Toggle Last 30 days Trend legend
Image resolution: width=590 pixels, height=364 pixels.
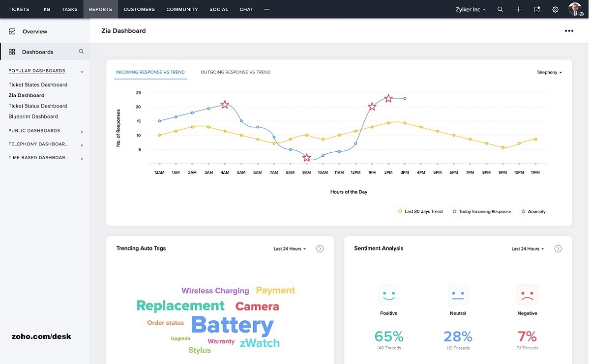(x=420, y=212)
